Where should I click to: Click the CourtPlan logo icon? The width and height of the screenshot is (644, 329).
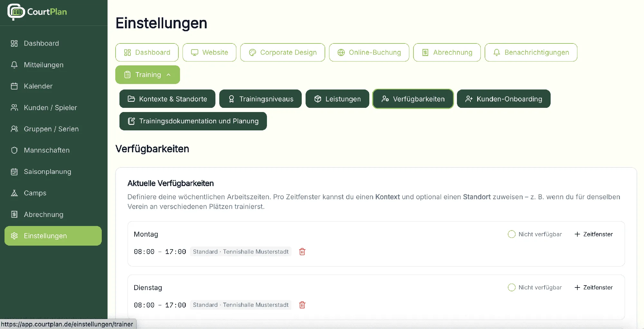click(x=16, y=12)
